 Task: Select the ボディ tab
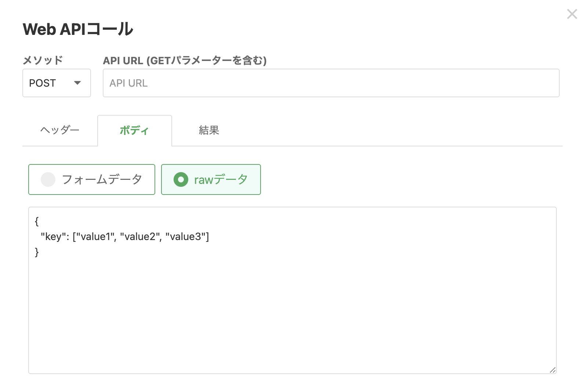click(x=135, y=130)
